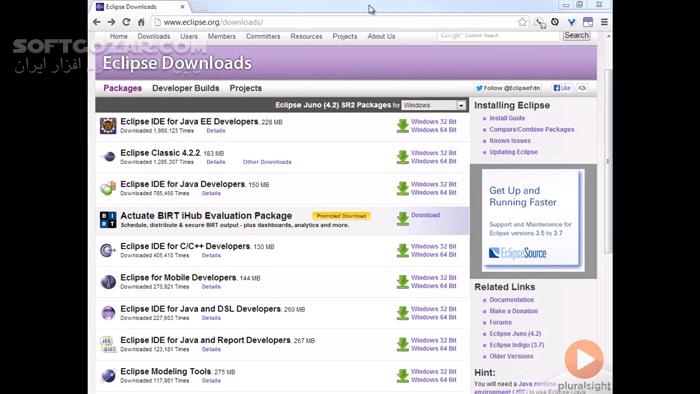Click green download arrow for Eclipse Classic
Screen dimensions: 700x394
pyautogui.click(x=403, y=157)
